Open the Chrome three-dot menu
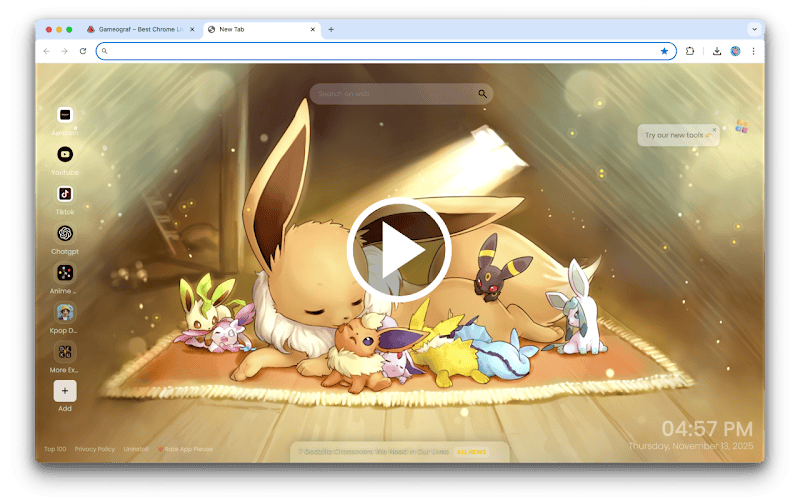This screenshot has width=800, height=500. pyautogui.click(x=754, y=51)
